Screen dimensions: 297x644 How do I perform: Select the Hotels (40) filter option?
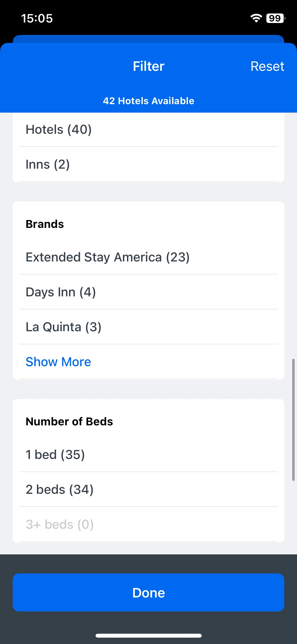148,130
